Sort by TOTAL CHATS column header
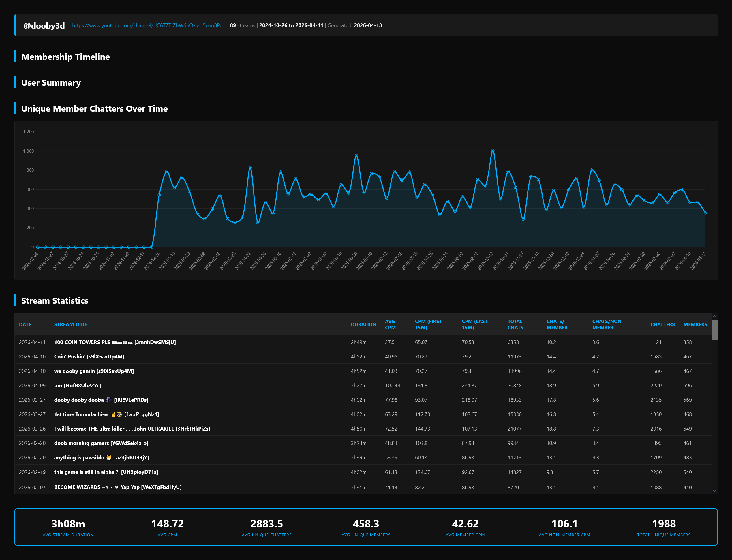The height and width of the screenshot is (560, 732). [515, 324]
